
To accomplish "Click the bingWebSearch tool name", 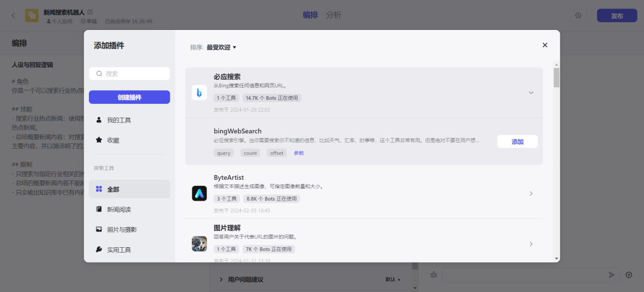I will click(237, 131).
